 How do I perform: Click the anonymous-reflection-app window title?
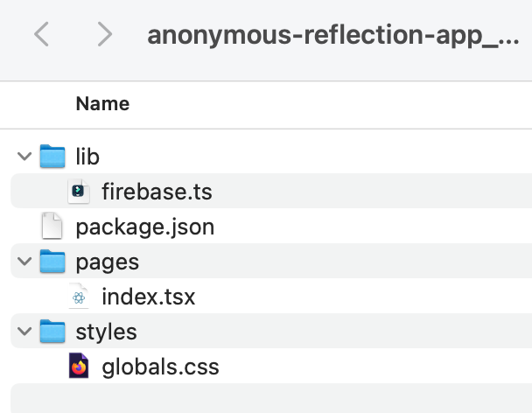332,36
